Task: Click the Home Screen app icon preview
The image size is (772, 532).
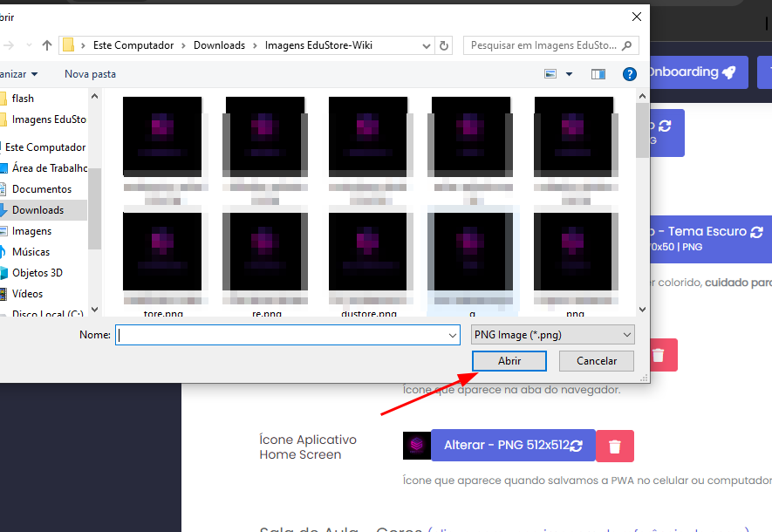Action: [416, 446]
